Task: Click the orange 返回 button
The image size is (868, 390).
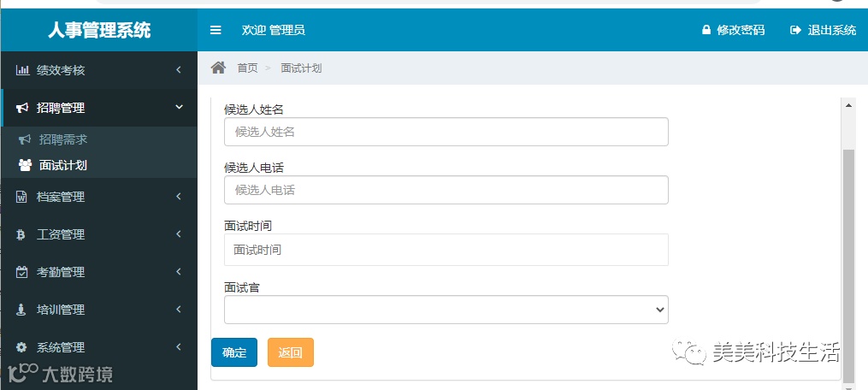Action: [x=291, y=352]
